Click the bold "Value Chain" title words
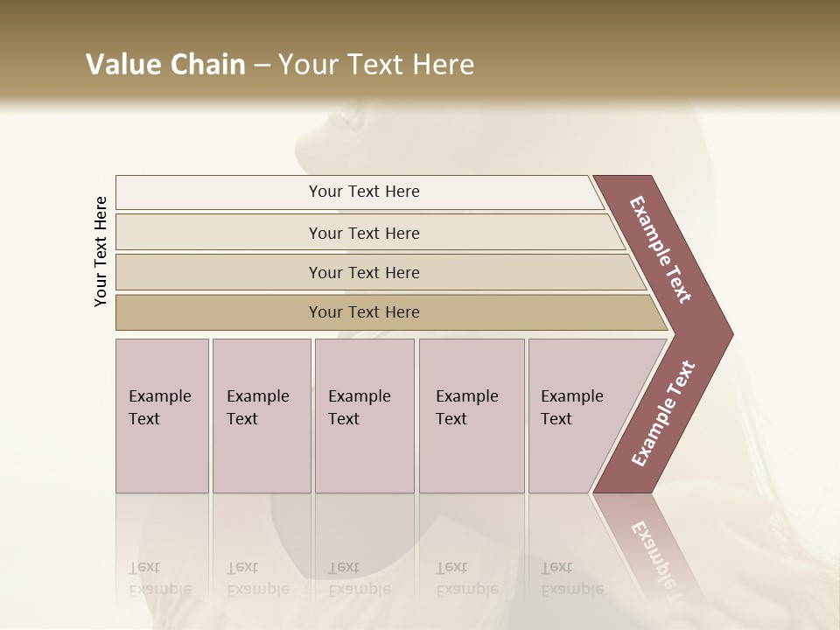Image resolution: width=840 pixels, height=630 pixels. click(x=165, y=64)
